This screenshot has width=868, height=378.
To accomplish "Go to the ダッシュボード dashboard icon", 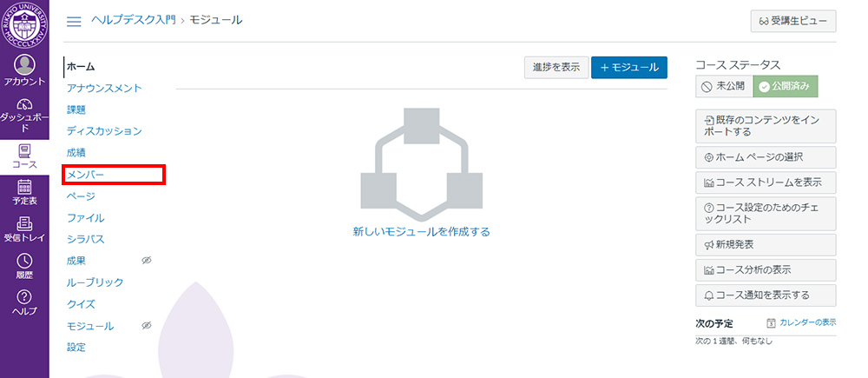I will click(24, 114).
